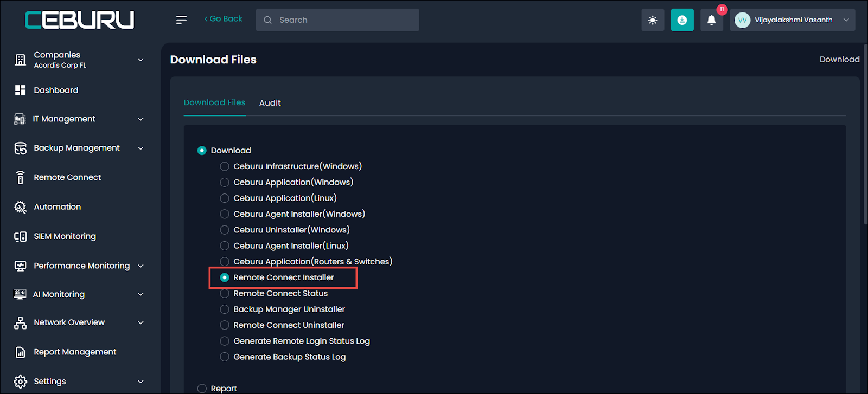Click the Download breadcrumb text

pos(839,60)
